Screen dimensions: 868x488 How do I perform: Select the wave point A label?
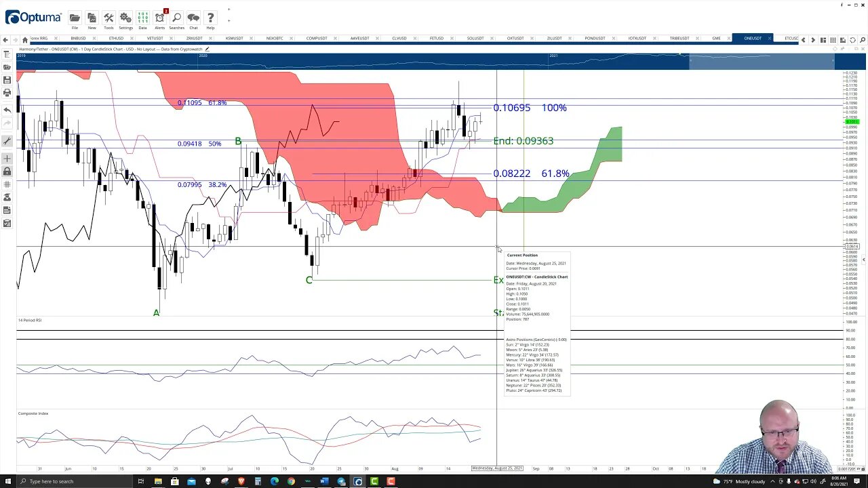[156, 312]
